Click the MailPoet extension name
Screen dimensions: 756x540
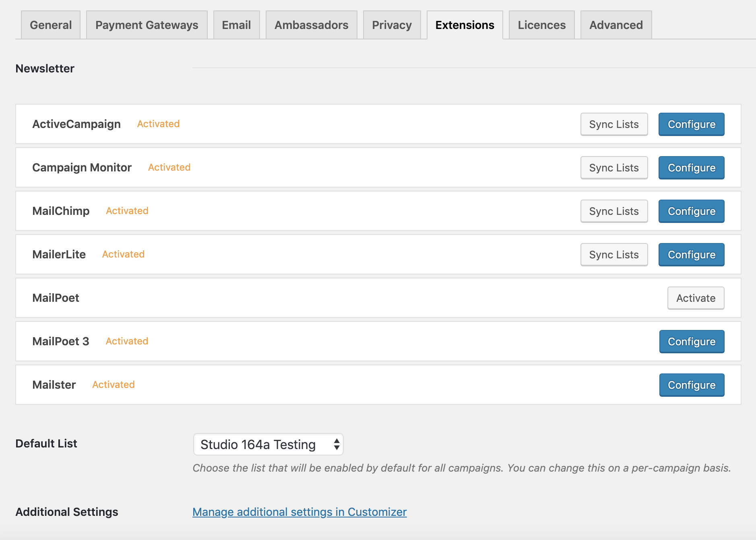click(x=56, y=298)
